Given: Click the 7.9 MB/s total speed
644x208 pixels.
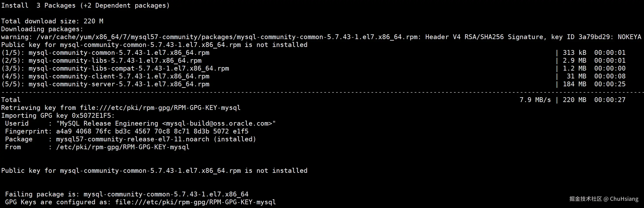Looking at the screenshot, I should pyautogui.click(x=535, y=100).
